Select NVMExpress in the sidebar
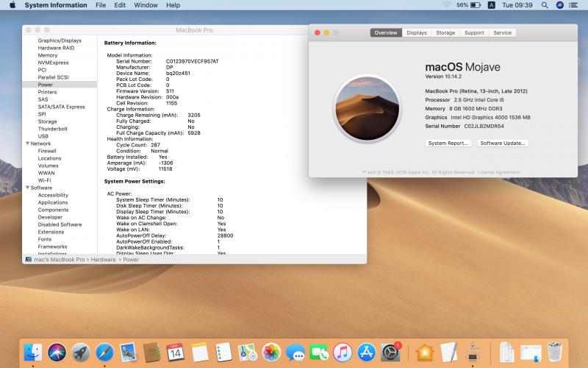 pyautogui.click(x=53, y=63)
